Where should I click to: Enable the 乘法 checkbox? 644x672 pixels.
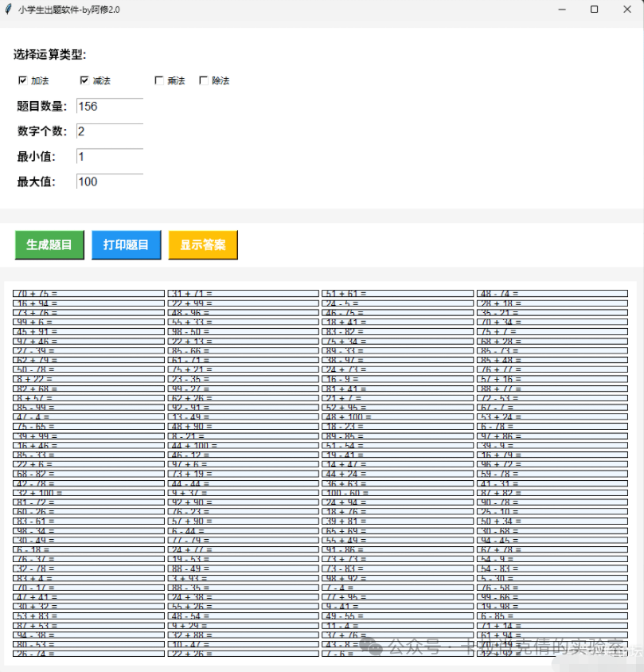tap(159, 80)
